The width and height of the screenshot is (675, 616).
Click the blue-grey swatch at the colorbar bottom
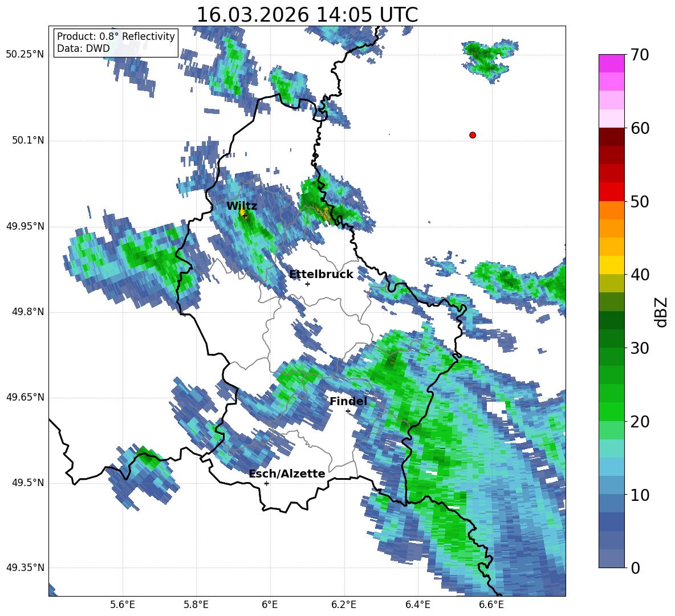point(611,558)
